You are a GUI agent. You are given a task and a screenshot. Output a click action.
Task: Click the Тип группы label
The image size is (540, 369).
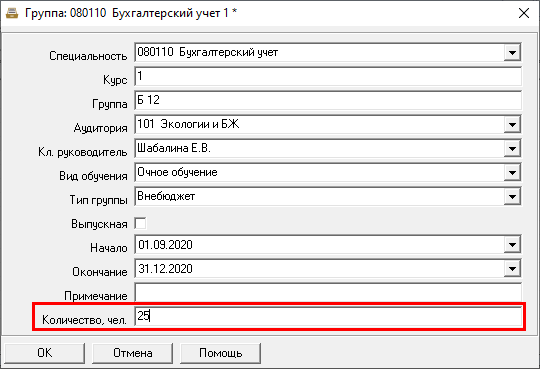(98, 200)
